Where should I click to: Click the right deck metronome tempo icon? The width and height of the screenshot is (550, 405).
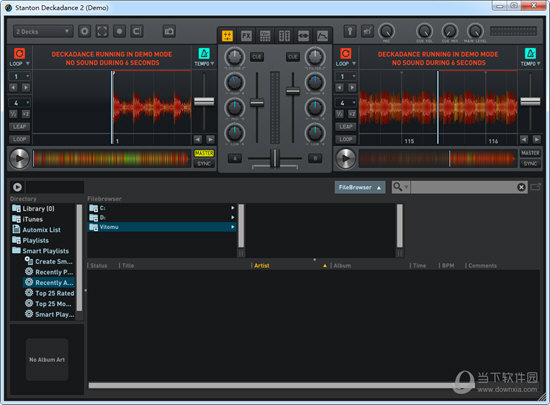pos(530,53)
